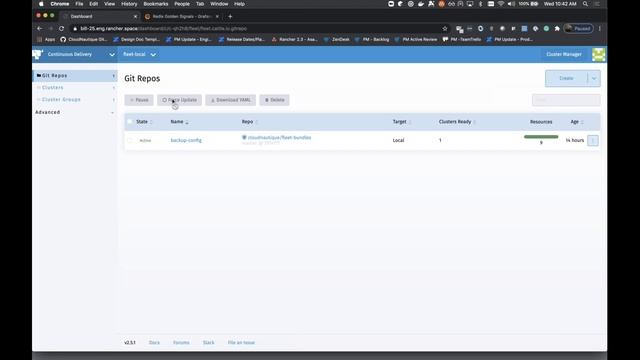Open the Chrome History menu
The image size is (640, 360).
[129, 4]
